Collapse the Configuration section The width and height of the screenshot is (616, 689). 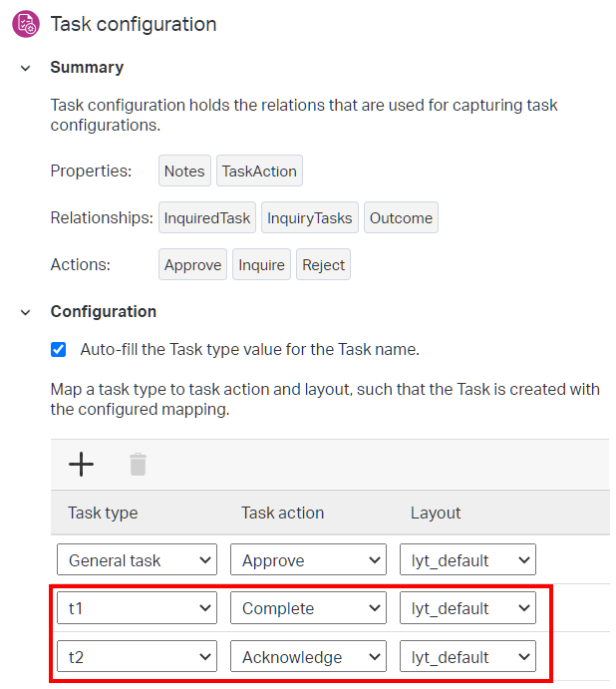[26, 312]
